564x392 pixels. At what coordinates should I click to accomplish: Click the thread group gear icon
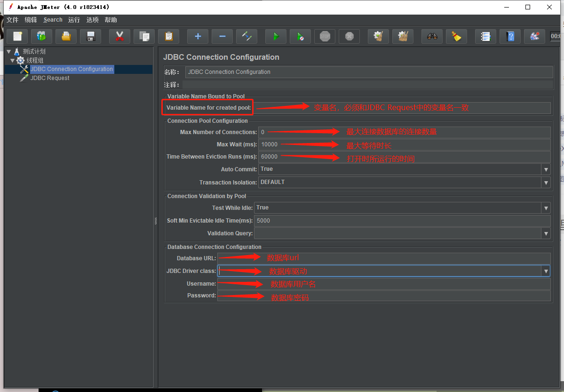click(21, 60)
